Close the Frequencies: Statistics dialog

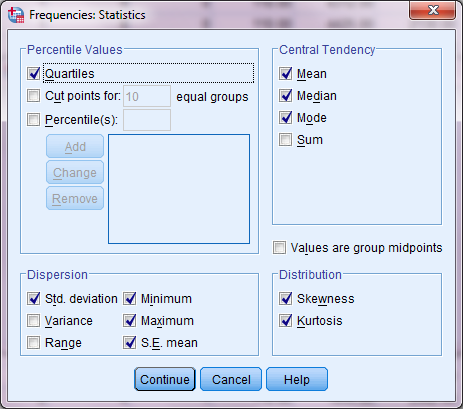(x=432, y=11)
